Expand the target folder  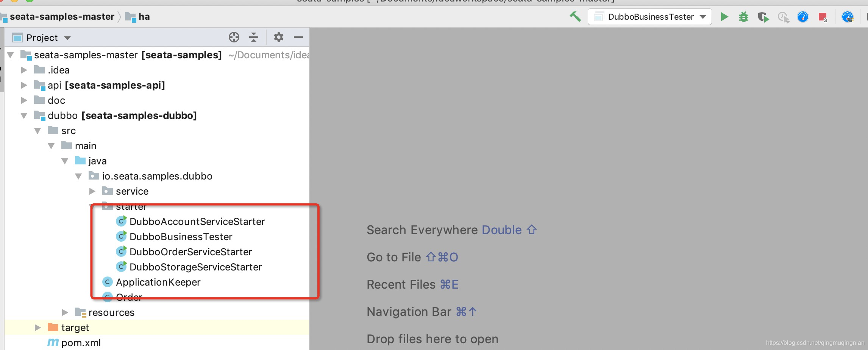click(x=37, y=328)
